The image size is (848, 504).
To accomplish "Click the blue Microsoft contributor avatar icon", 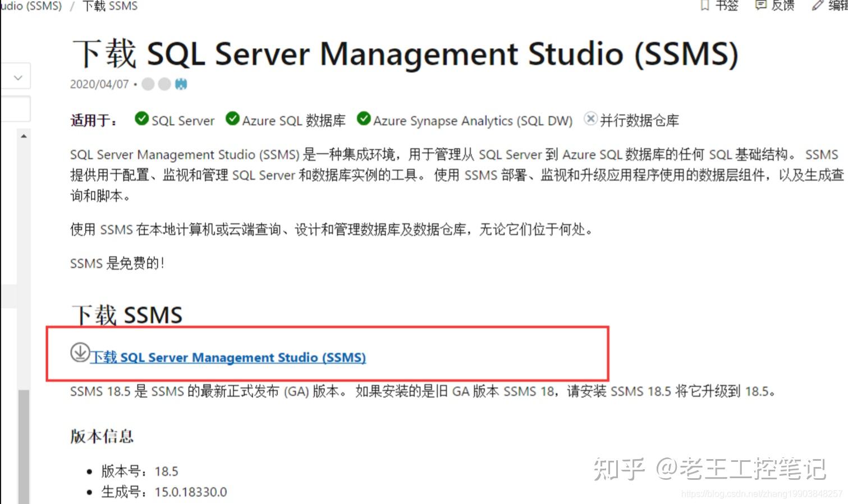I will click(x=181, y=84).
